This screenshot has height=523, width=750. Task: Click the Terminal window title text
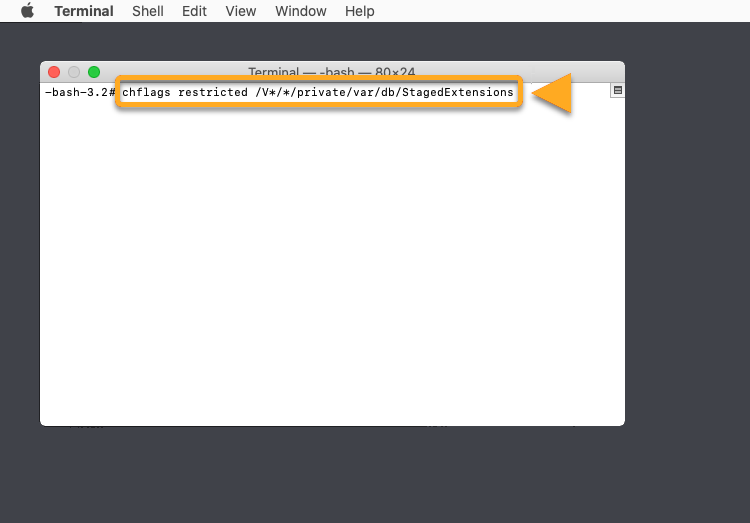coord(331,72)
